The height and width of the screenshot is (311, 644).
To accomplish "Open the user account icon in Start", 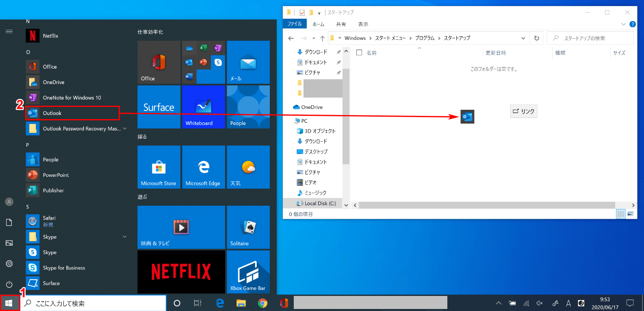I will click(x=9, y=202).
